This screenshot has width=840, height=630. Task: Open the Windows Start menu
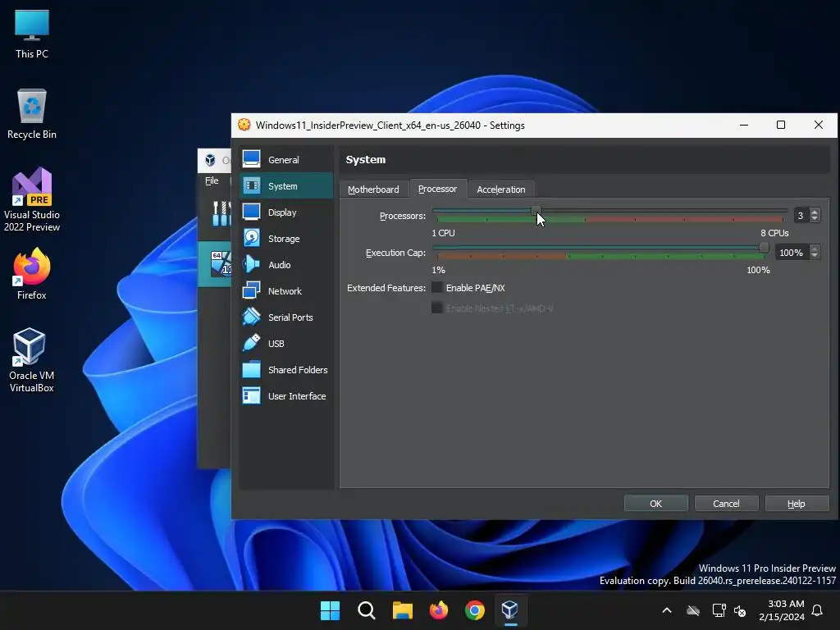pyautogui.click(x=330, y=610)
